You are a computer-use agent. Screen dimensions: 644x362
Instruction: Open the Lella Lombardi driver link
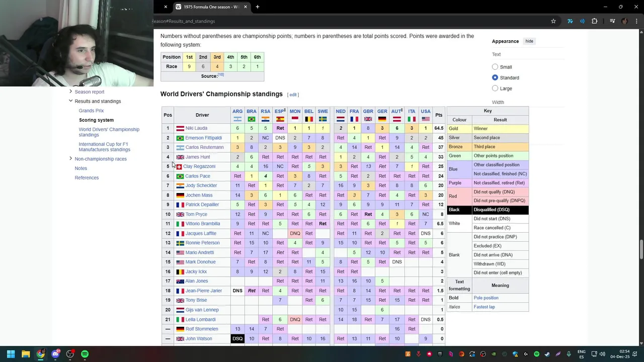(200, 319)
